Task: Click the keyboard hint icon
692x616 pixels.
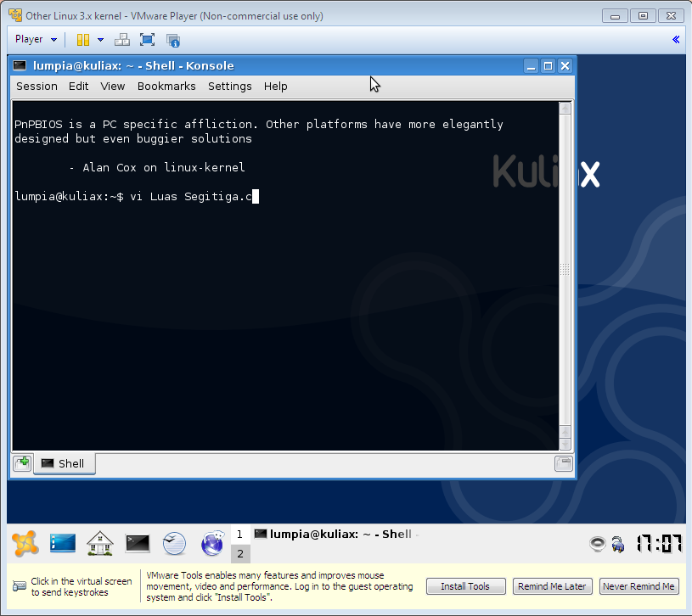Action: tap(19, 586)
